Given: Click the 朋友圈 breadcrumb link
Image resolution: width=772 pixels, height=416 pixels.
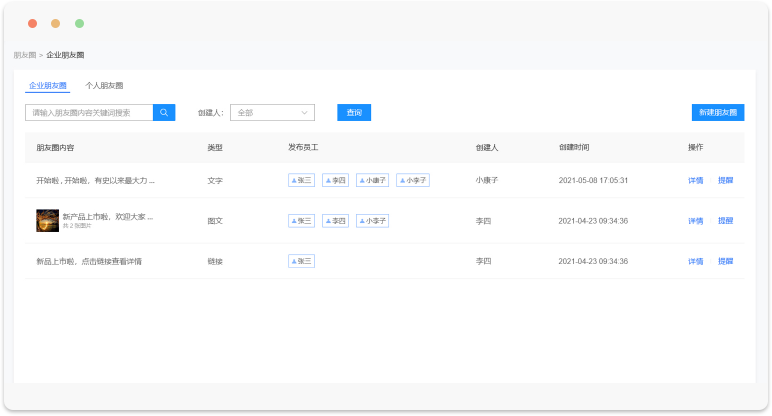Looking at the screenshot, I should tap(24, 55).
